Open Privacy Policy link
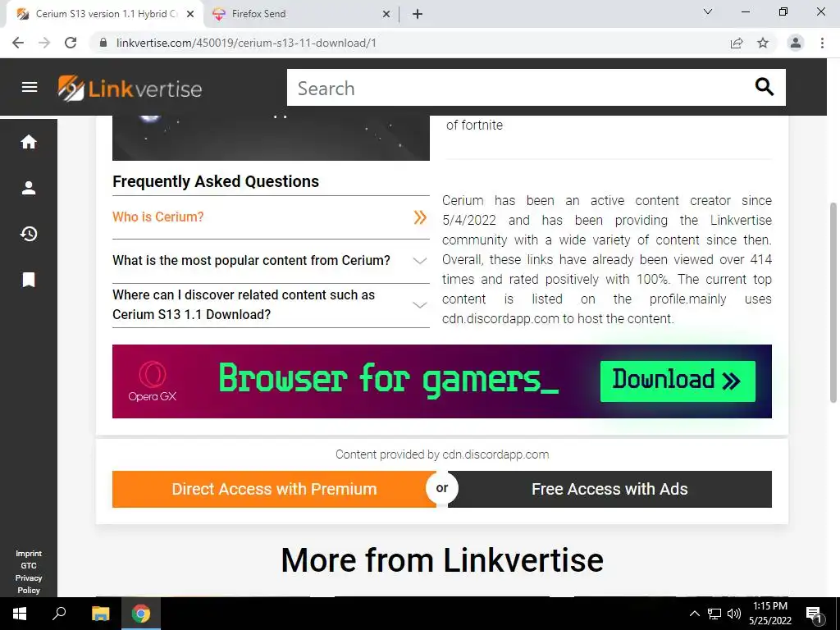The width and height of the screenshot is (840, 630). coord(29,584)
